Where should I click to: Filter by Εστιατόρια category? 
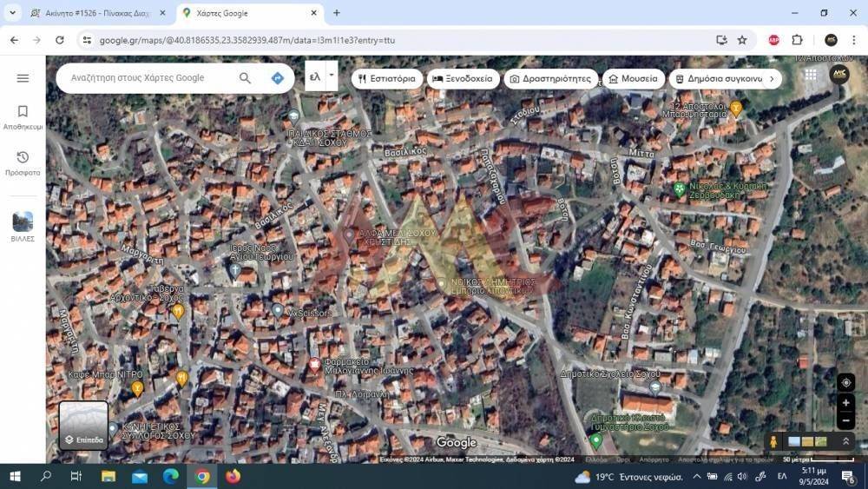(x=387, y=78)
